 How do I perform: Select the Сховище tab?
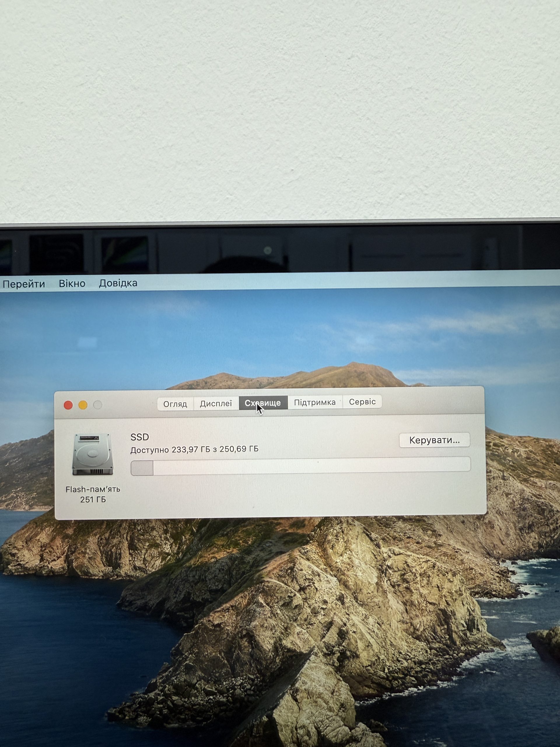click(x=263, y=403)
